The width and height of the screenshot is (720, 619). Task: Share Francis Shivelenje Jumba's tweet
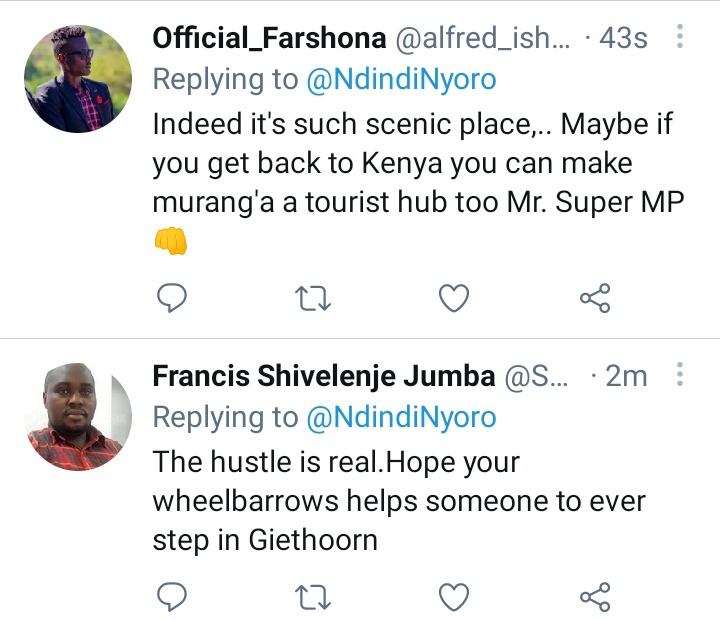pyautogui.click(x=595, y=597)
